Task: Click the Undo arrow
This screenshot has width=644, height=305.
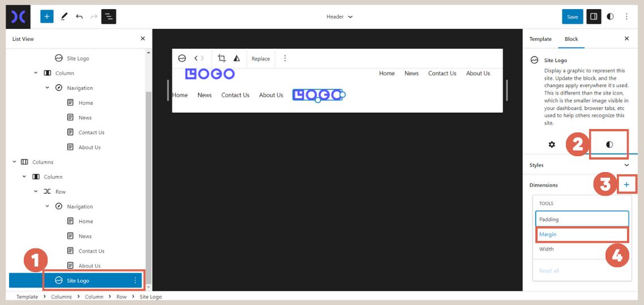Action: click(x=79, y=17)
